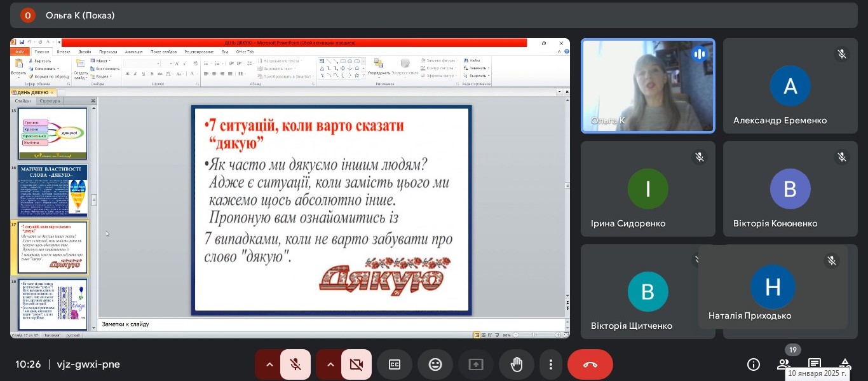This screenshot has height=381, width=868.
Task: Expand audio settings arrow beside microphone
Action: [x=269, y=364]
